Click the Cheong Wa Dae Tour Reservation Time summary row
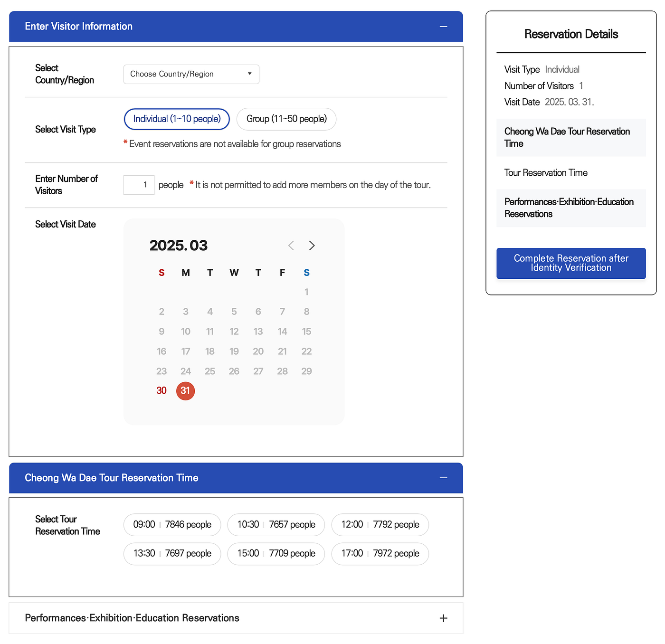665x644 pixels. tap(571, 138)
